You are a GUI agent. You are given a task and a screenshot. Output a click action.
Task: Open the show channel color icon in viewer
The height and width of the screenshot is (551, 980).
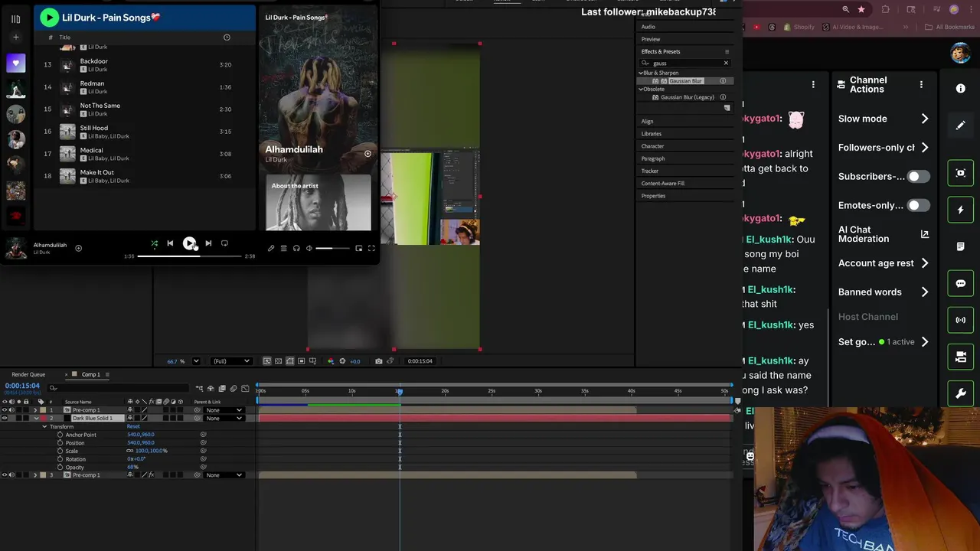(331, 361)
